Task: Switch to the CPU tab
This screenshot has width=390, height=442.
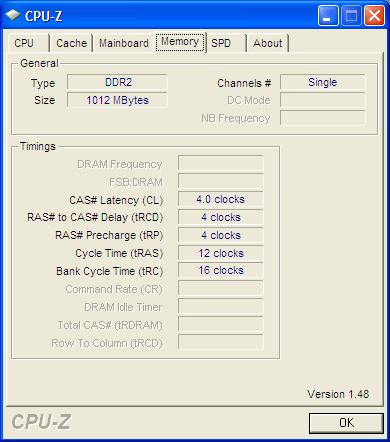Action: coord(28,43)
